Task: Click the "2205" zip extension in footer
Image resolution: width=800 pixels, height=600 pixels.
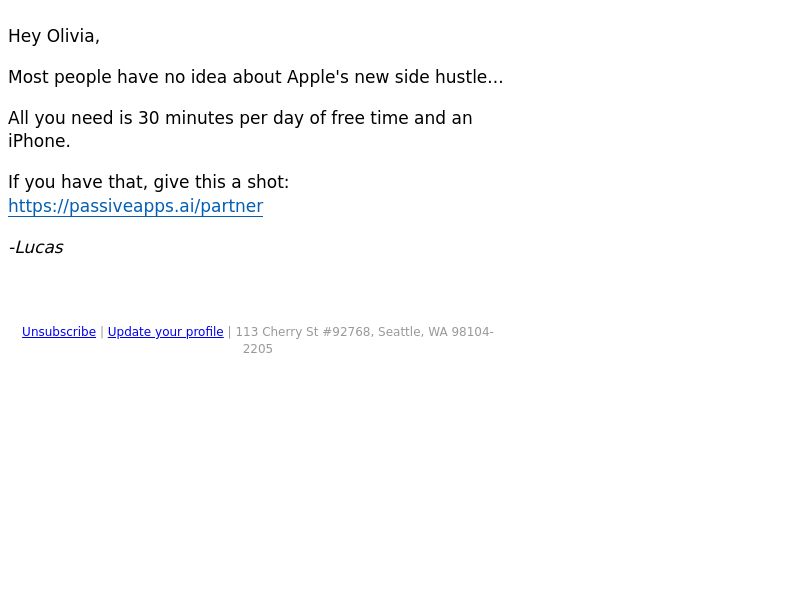Action: (258, 349)
